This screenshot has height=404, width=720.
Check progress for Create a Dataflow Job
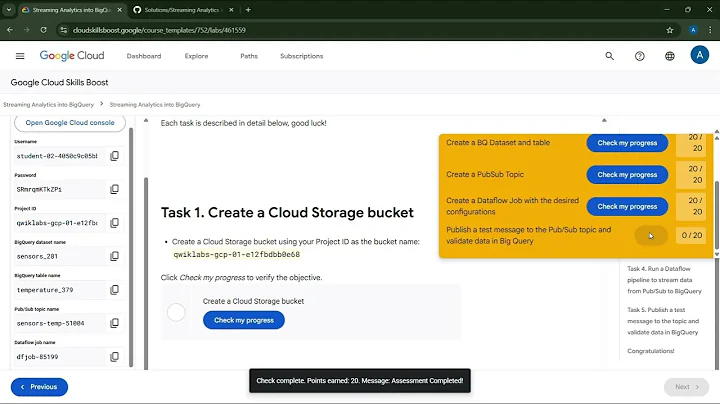627,207
